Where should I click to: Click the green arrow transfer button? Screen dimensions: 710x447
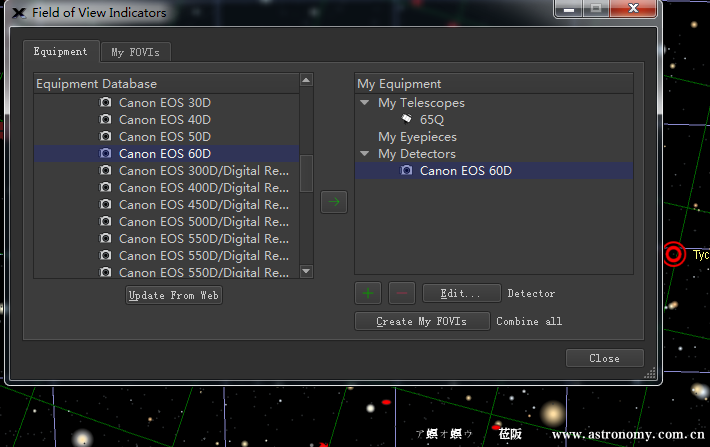tap(334, 203)
